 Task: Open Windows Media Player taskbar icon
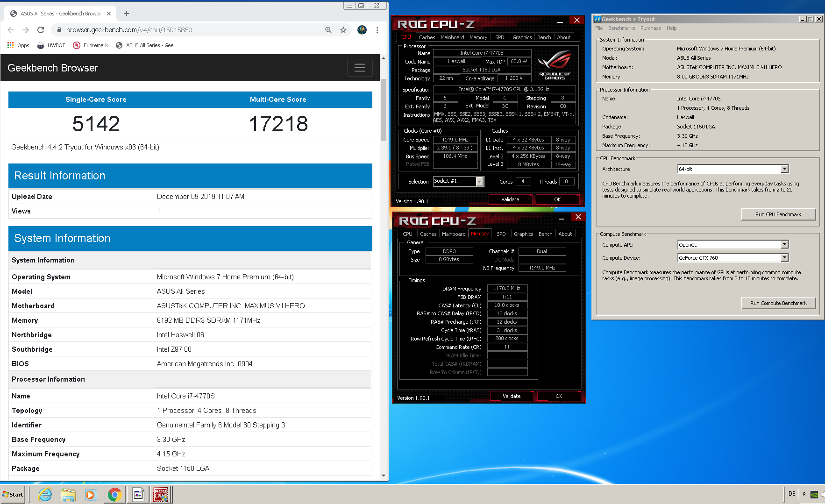pyautogui.click(x=91, y=495)
